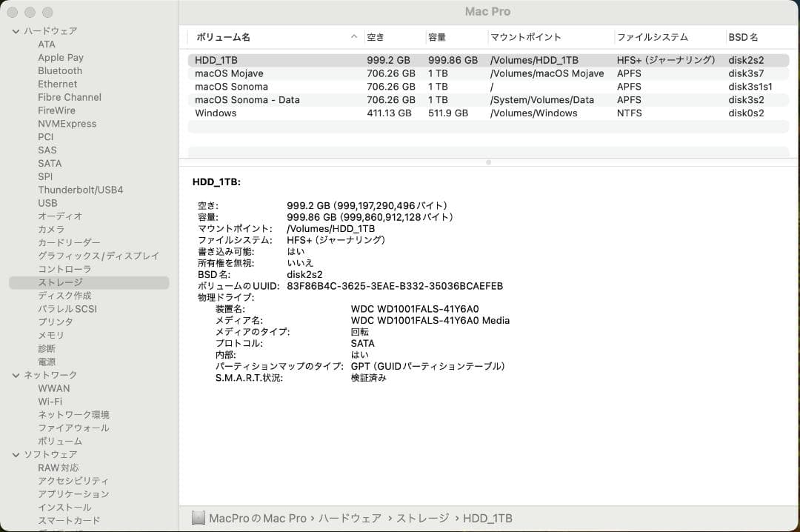This screenshot has height=532, width=800.
Task: Sort by the BSD名 column header
Action: point(744,37)
